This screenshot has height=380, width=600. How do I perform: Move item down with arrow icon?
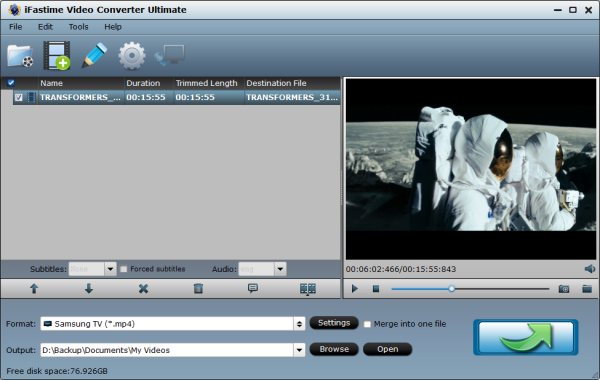point(89,289)
